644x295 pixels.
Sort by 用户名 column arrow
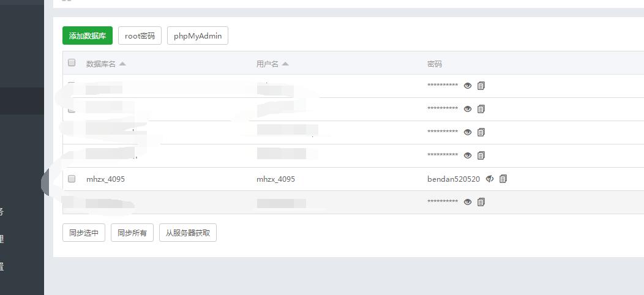[285, 64]
